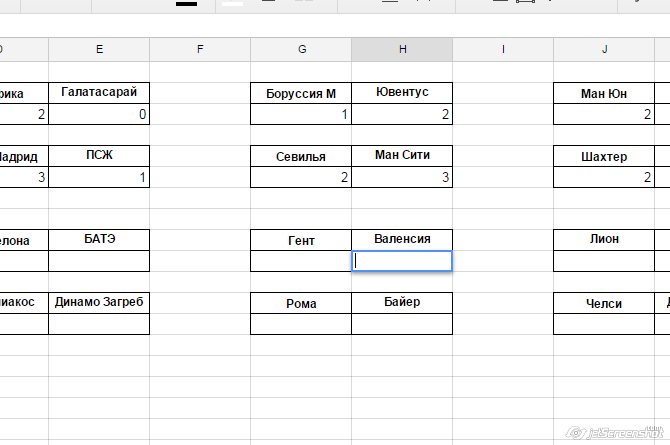Screen dimensions: 670x445
Task: Select column E header
Action: (x=99, y=49)
